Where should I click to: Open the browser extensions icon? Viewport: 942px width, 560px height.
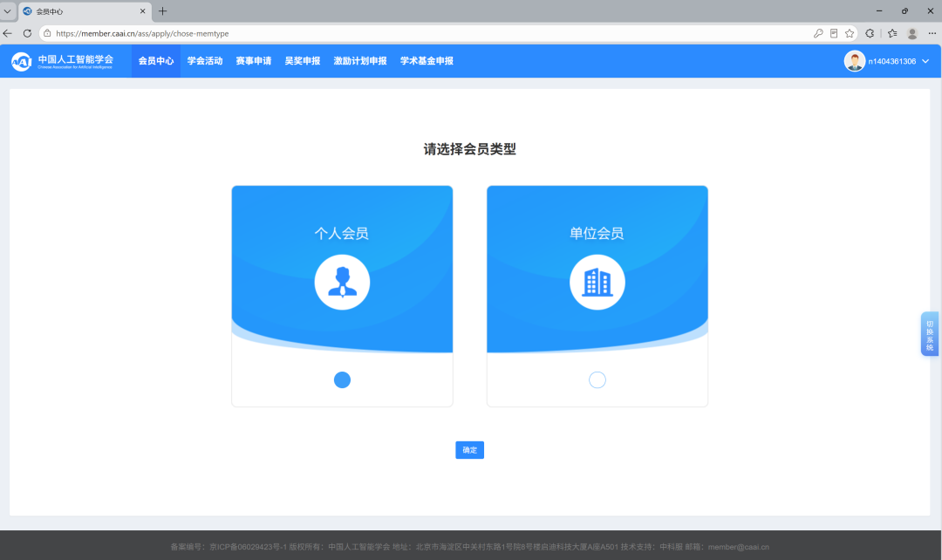point(870,34)
